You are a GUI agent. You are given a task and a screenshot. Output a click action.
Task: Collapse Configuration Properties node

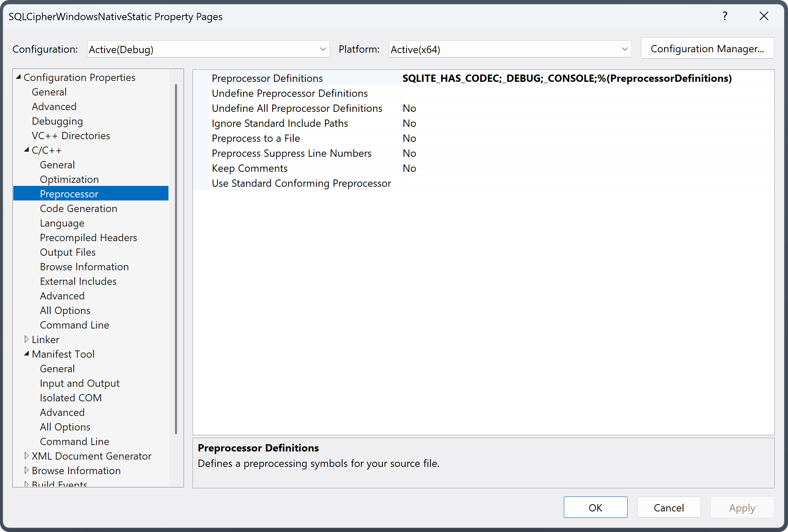point(18,77)
